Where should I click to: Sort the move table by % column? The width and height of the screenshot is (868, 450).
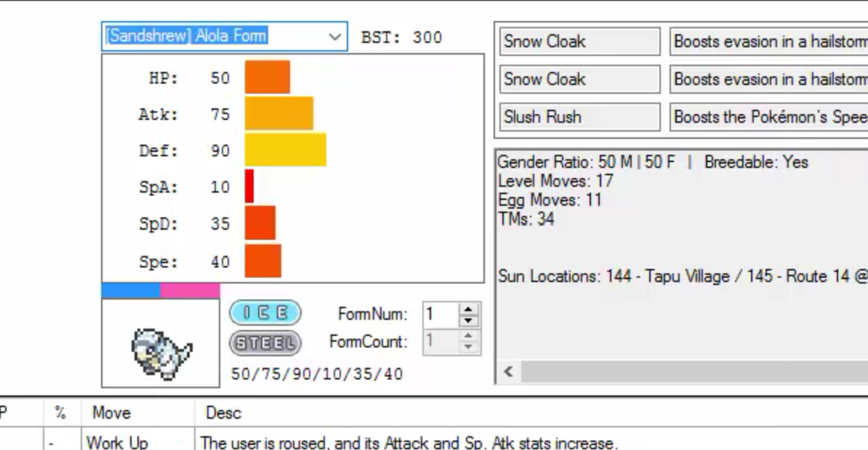pos(62,413)
